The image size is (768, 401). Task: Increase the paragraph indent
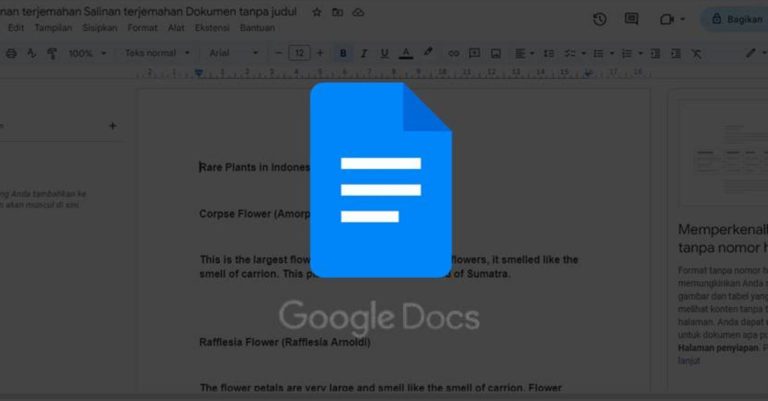click(x=676, y=53)
